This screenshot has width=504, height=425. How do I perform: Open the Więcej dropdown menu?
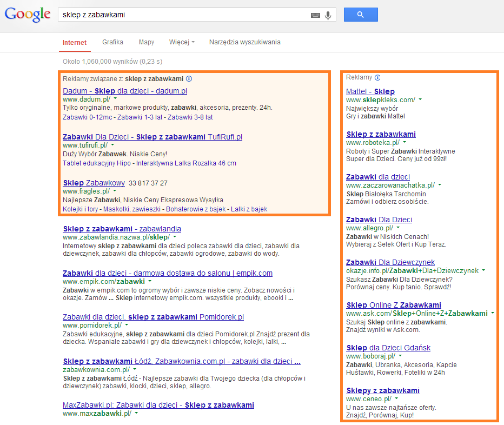182,42
